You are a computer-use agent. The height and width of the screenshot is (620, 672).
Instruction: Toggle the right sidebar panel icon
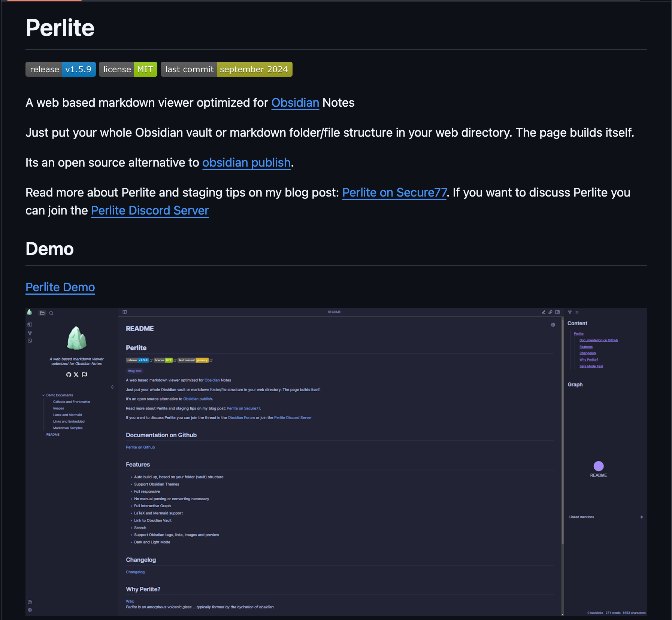coord(557,312)
